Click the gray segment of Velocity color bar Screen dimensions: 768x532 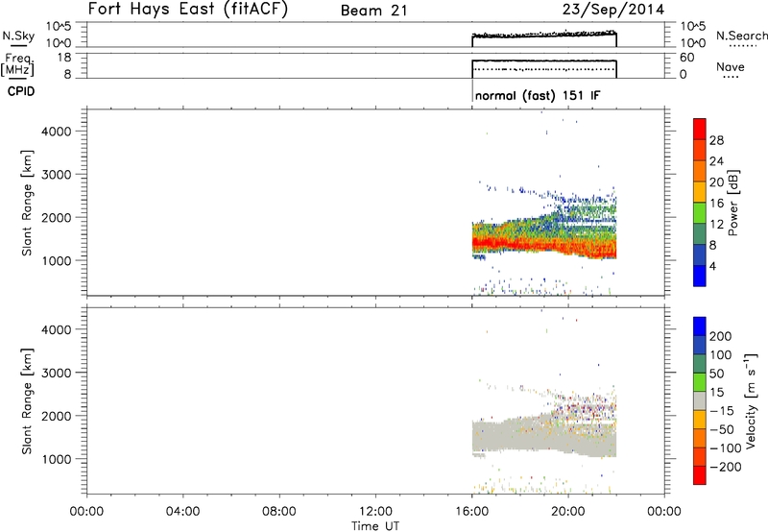tap(700, 400)
